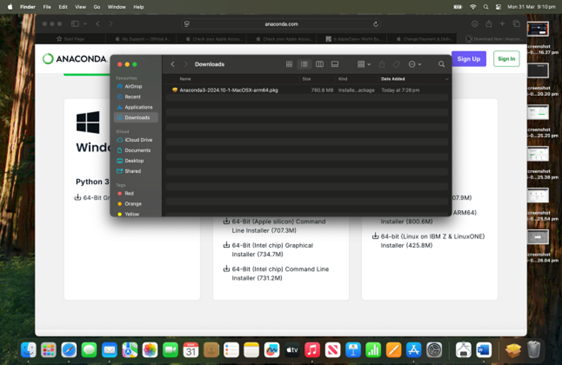The height and width of the screenshot is (365, 562).
Task: Click the Tags icon in Finder toolbar
Action: [396, 64]
